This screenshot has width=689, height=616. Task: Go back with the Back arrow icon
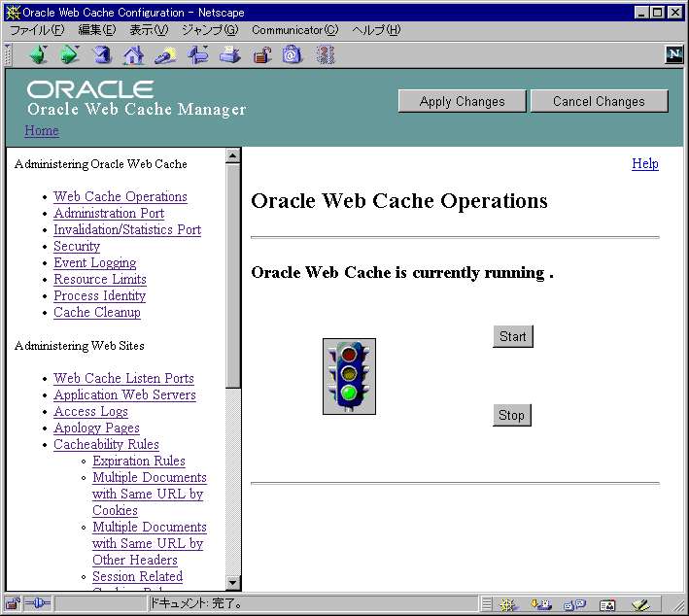tap(39, 55)
